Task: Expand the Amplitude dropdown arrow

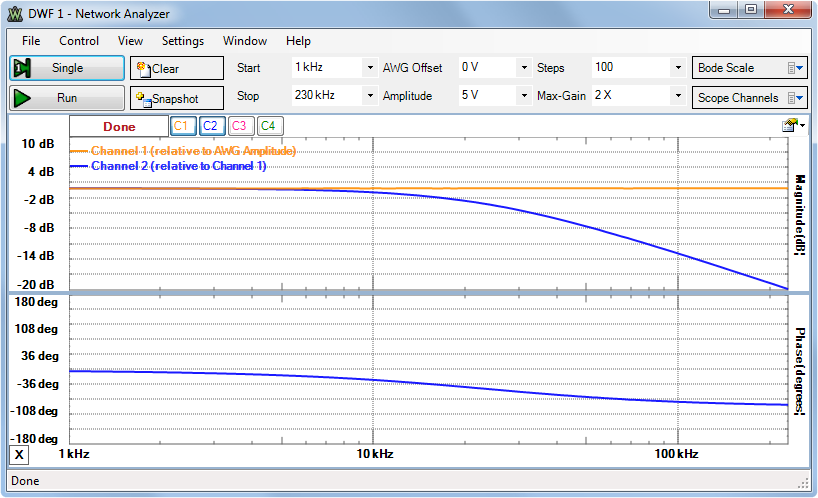Action: (x=524, y=95)
